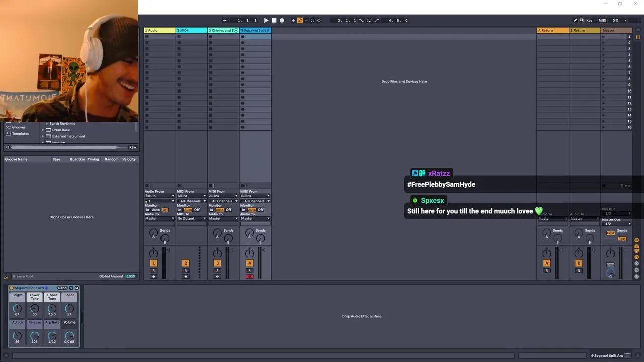This screenshot has height=362, width=644.
Task: Toggle Capture MIDI icon
Action: (312, 20)
